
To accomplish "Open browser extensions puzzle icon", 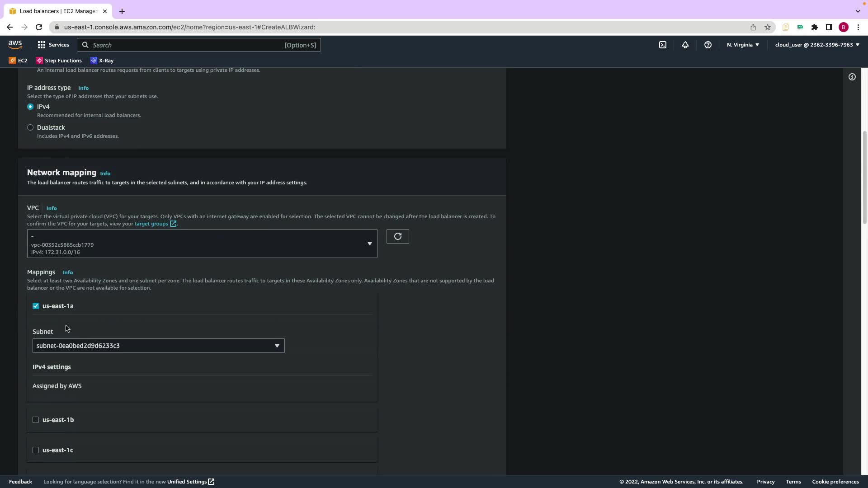I will click(814, 27).
